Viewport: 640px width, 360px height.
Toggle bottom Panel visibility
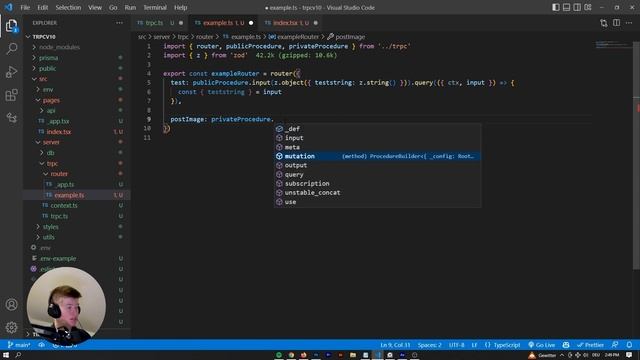[x=567, y=7]
